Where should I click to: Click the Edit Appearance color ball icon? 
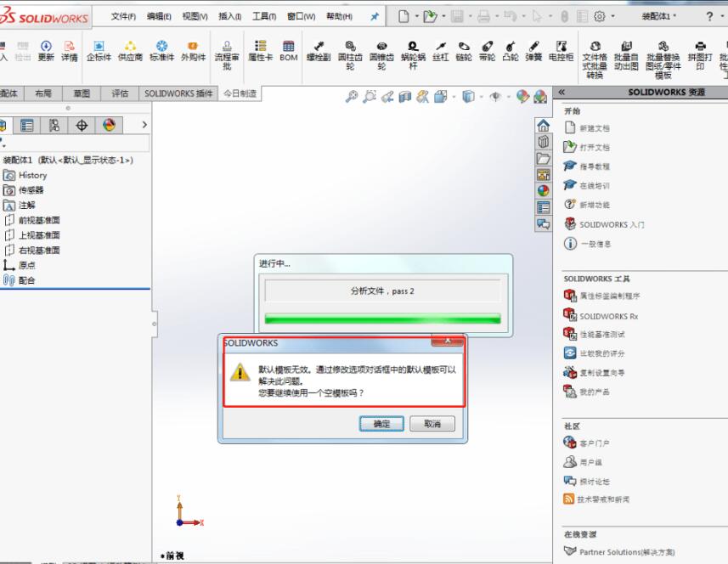[522, 97]
